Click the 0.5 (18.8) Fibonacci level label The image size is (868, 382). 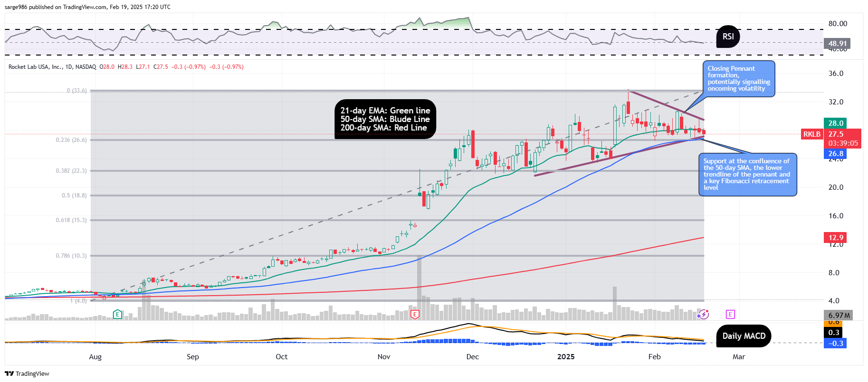pyautogui.click(x=74, y=196)
